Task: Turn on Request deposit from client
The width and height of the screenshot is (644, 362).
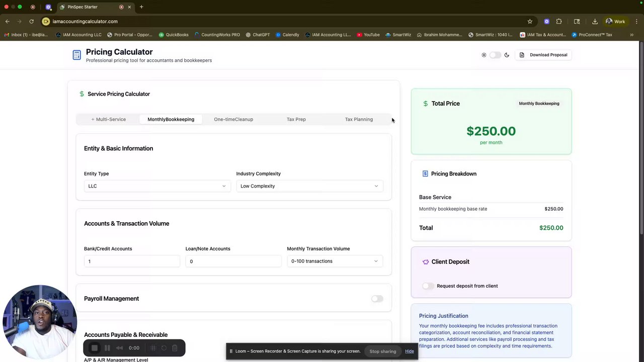Action: click(x=428, y=286)
